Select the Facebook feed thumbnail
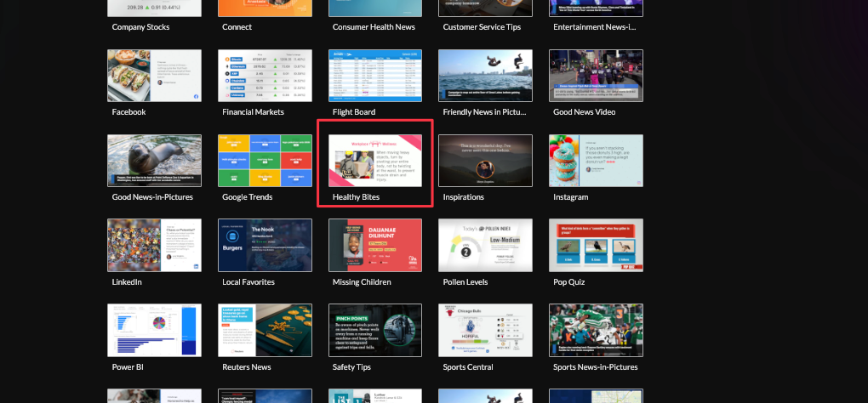 click(x=154, y=75)
